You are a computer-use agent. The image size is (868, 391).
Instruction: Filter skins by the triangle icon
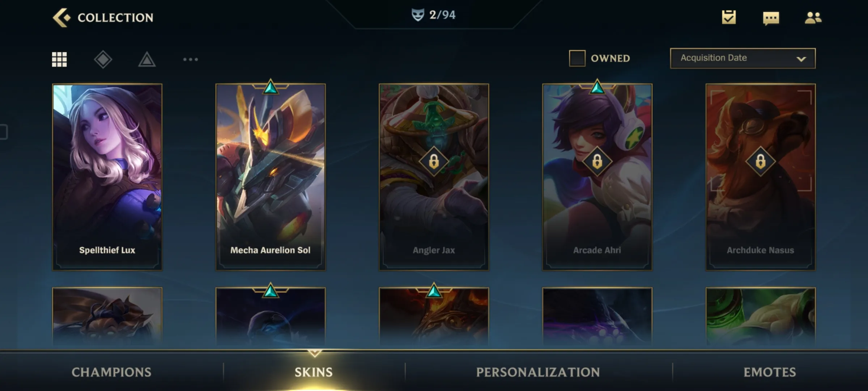pyautogui.click(x=147, y=59)
